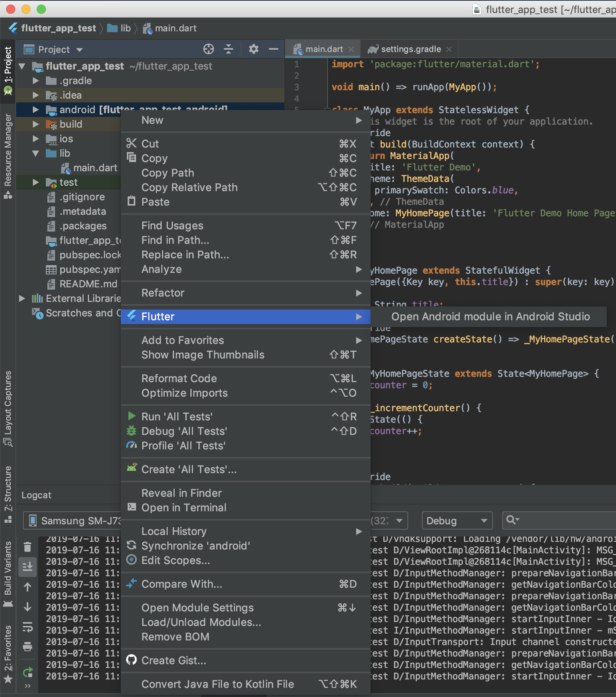Toggle scroll to end in Logcat
Viewport: 616px width, 697px height.
28,566
